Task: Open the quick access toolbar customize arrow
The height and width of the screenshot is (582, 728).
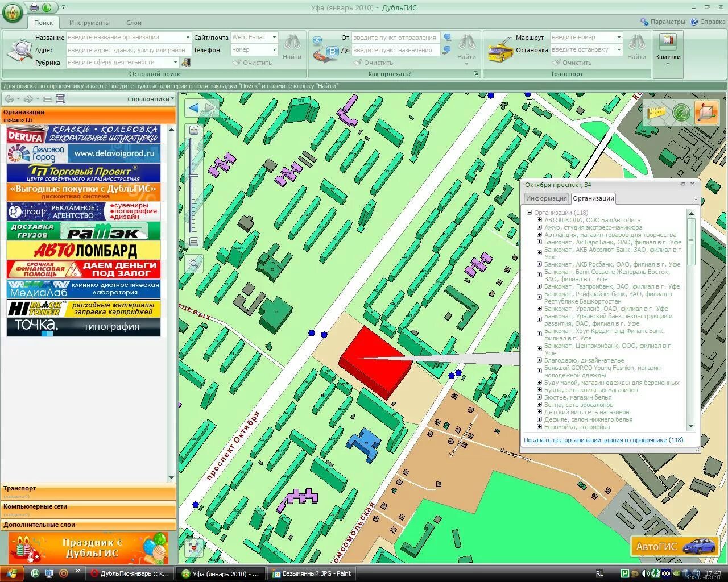Action: pos(63,7)
